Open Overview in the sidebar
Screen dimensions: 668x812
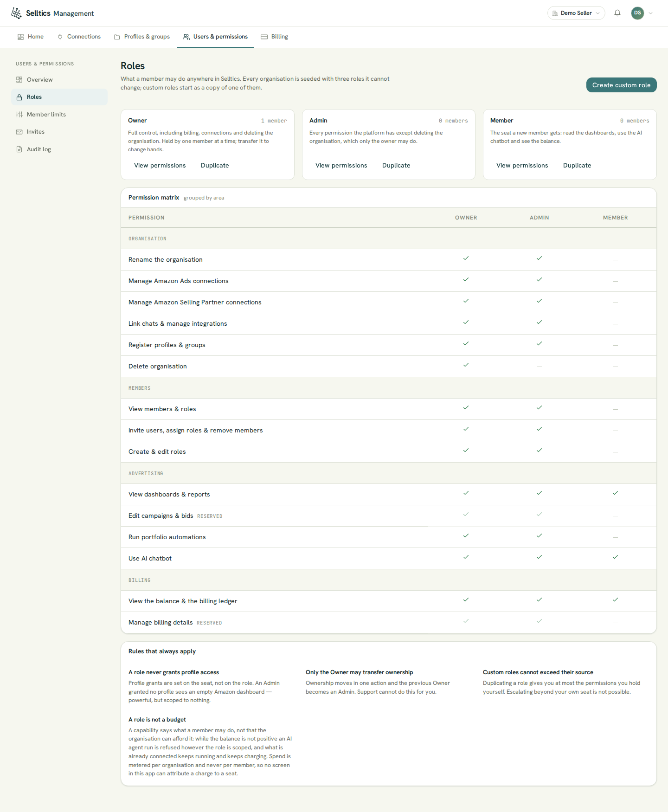pos(59,80)
